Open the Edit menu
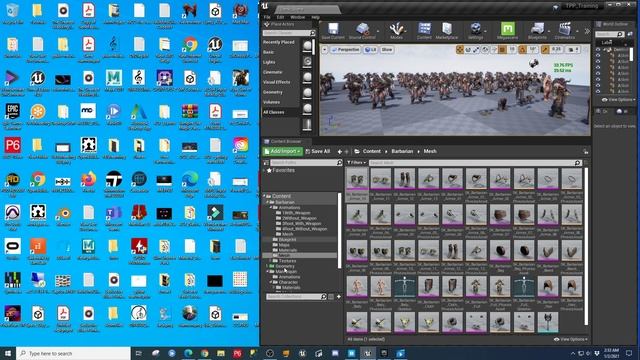The width and height of the screenshot is (640, 360). coord(280,17)
